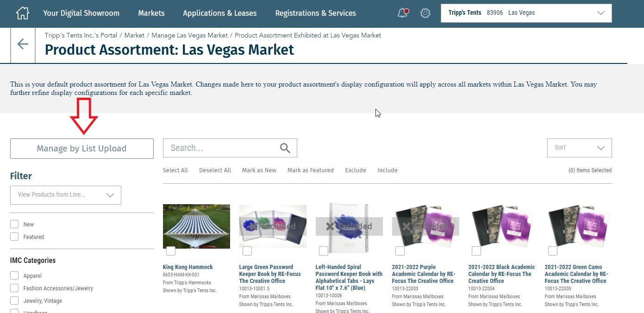
Task: Click SKU 8653-HAM-KK-001 text
Action: 181,275
